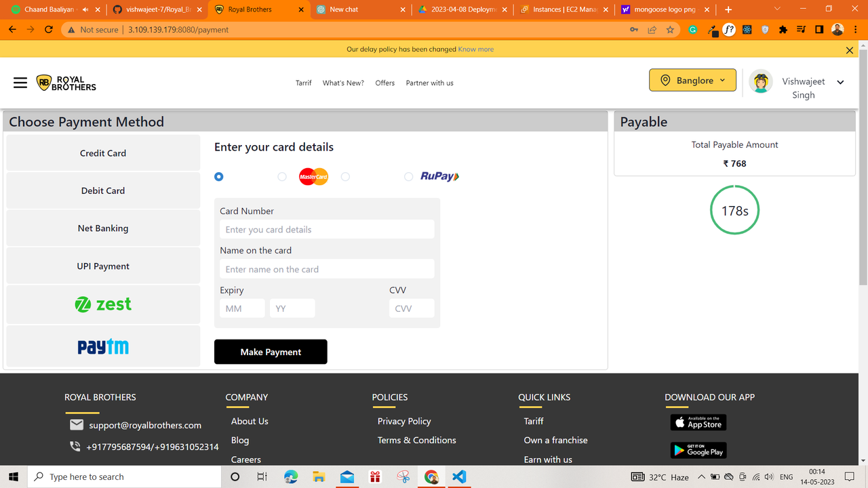Open saved passwords key icon in address bar

click(634, 30)
